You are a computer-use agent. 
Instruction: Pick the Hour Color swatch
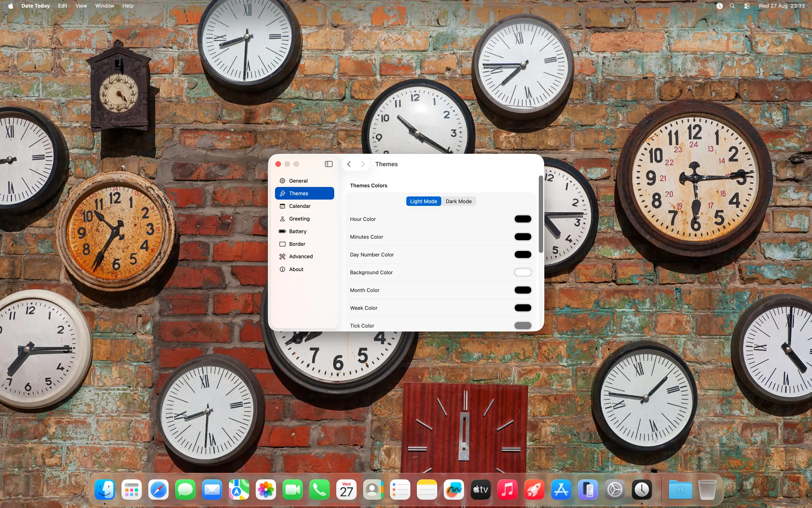pyautogui.click(x=522, y=219)
